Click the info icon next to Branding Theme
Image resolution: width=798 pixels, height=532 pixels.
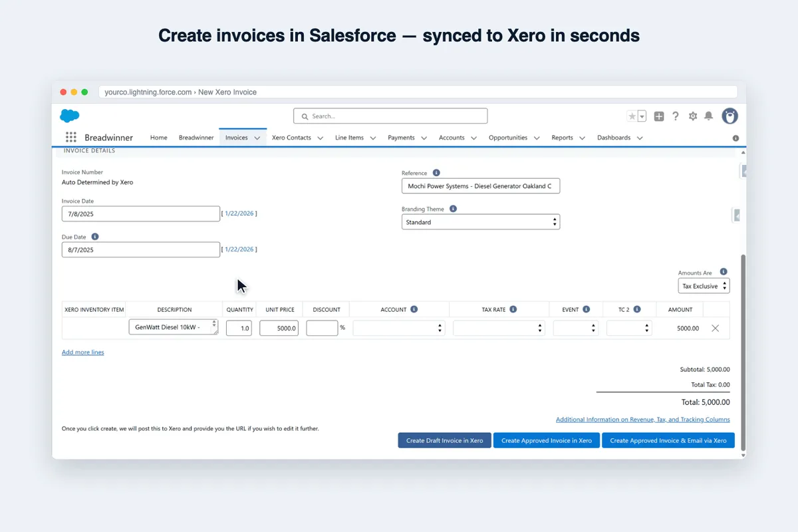coord(453,209)
